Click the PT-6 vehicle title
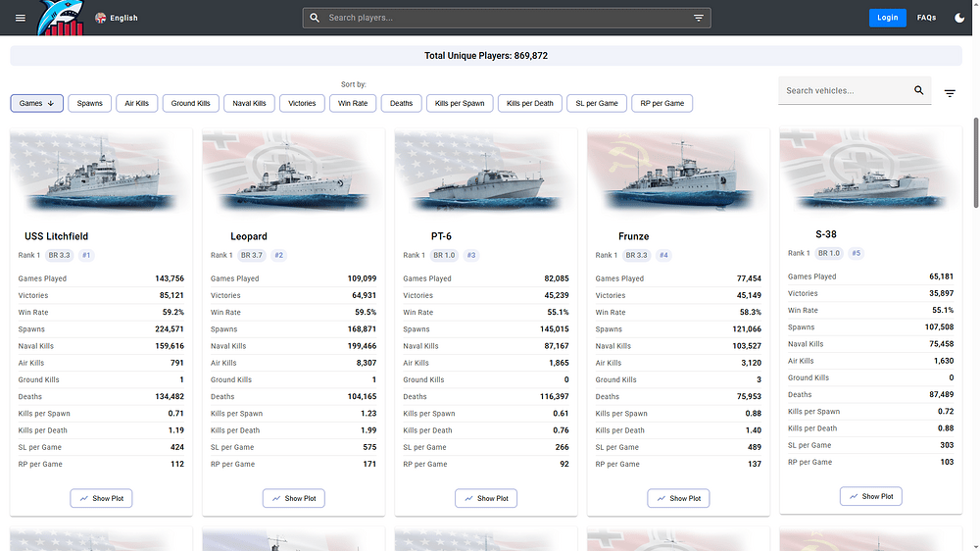980x551 pixels. click(441, 236)
